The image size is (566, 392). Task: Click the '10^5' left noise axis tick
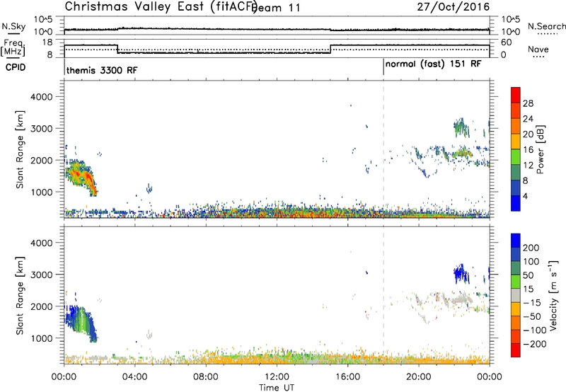pos(43,19)
